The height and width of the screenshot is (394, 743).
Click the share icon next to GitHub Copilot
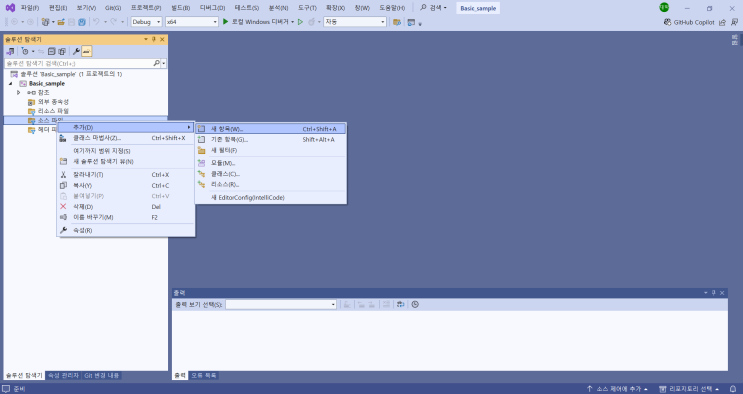click(722, 22)
